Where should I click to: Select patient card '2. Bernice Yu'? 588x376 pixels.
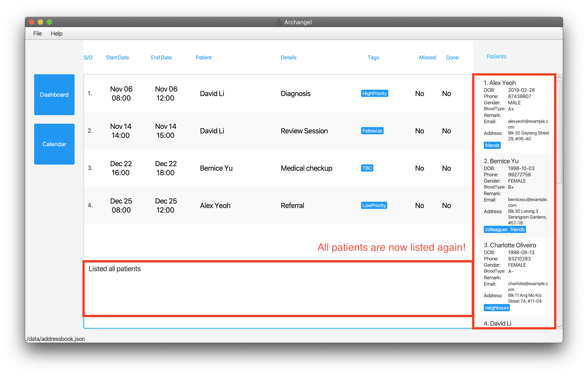[x=514, y=195]
